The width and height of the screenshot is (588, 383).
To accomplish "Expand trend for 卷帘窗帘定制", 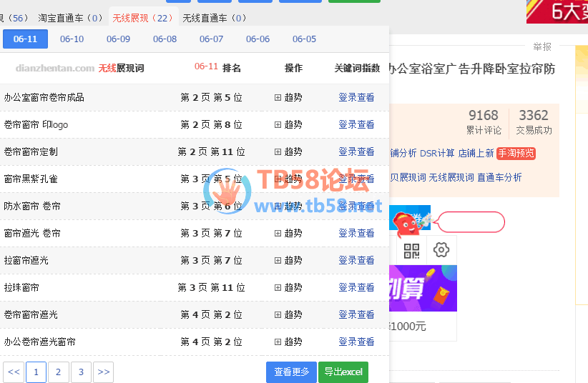I will (288, 151).
